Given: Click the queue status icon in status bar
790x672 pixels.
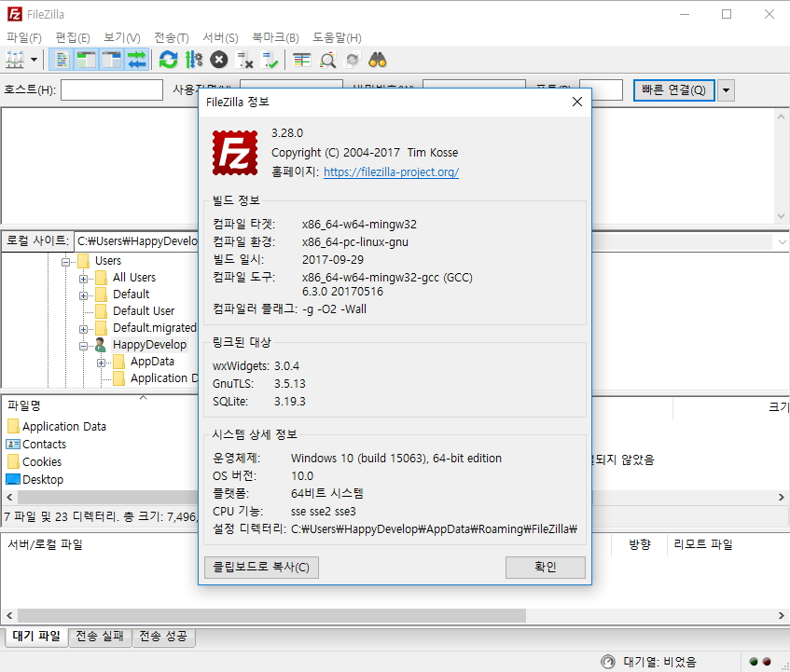Looking at the screenshot, I should [609, 662].
